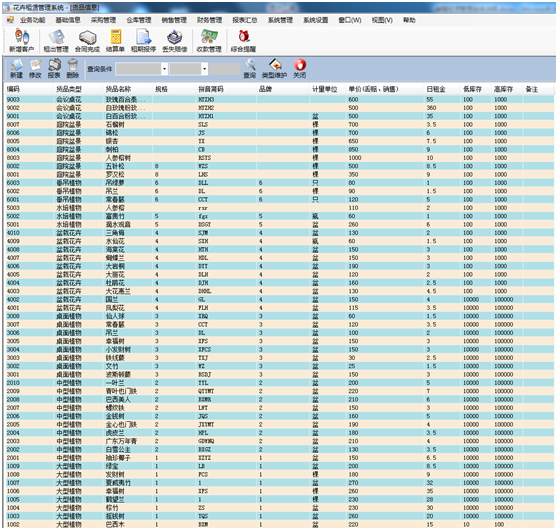Click the 查询 magnifier button
The height and width of the screenshot is (530, 558).
250,69
